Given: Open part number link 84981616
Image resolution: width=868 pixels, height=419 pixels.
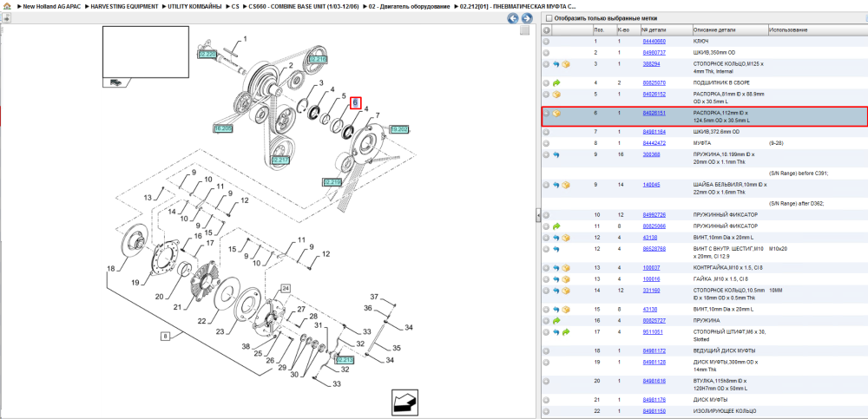Looking at the screenshot, I should click(x=654, y=381).
